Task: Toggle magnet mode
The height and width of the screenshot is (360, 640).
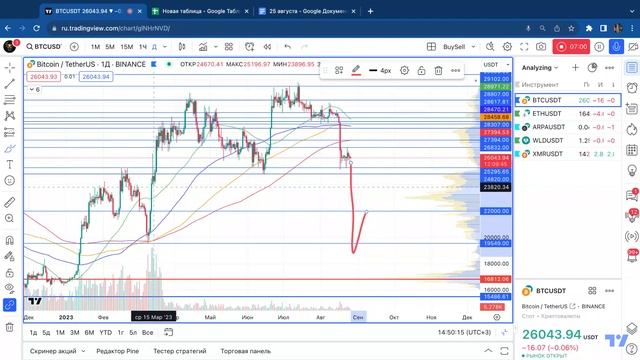Action: (x=10, y=240)
